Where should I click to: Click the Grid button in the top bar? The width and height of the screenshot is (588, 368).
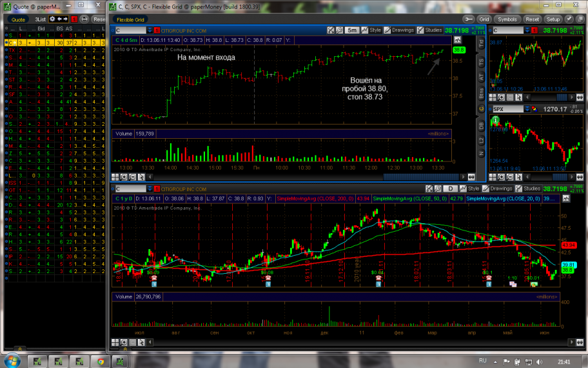(x=484, y=19)
